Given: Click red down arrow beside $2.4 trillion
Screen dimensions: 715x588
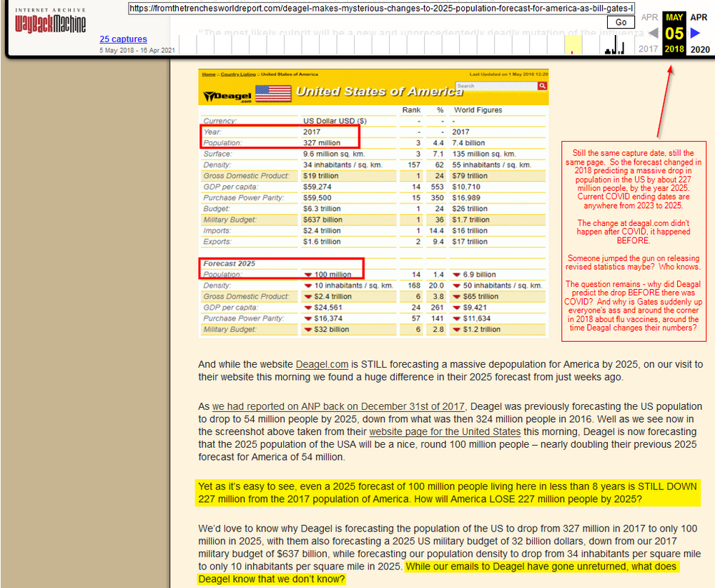Looking at the screenshot, I should pos(307,297).
